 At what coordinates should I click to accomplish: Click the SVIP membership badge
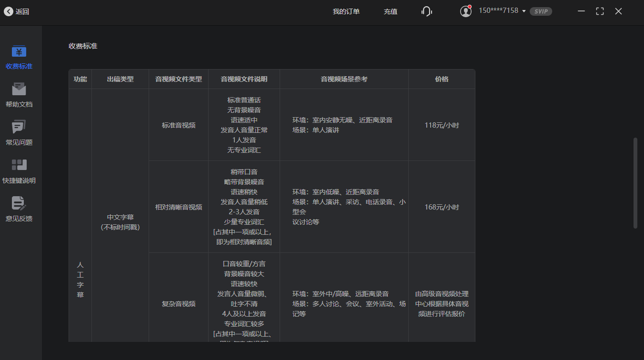[x=541, y=11]
